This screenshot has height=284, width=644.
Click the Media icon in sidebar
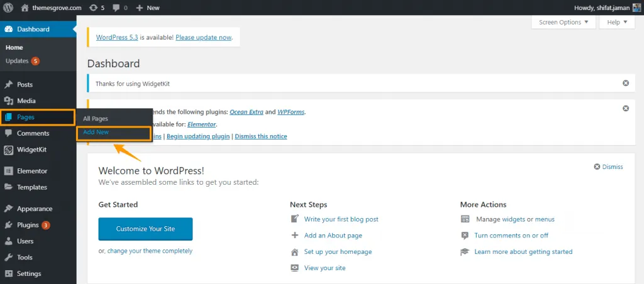pyautogui.click(x=9, y=101)
